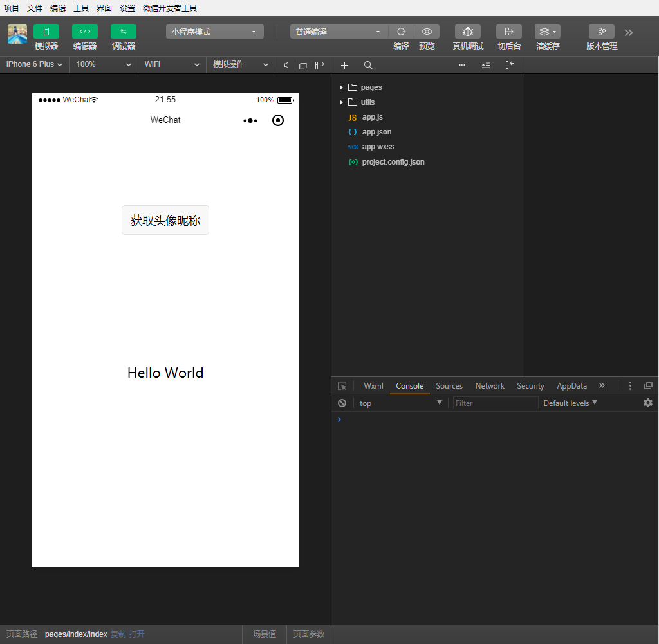Click the detach simulator window icon

point(303,66)
